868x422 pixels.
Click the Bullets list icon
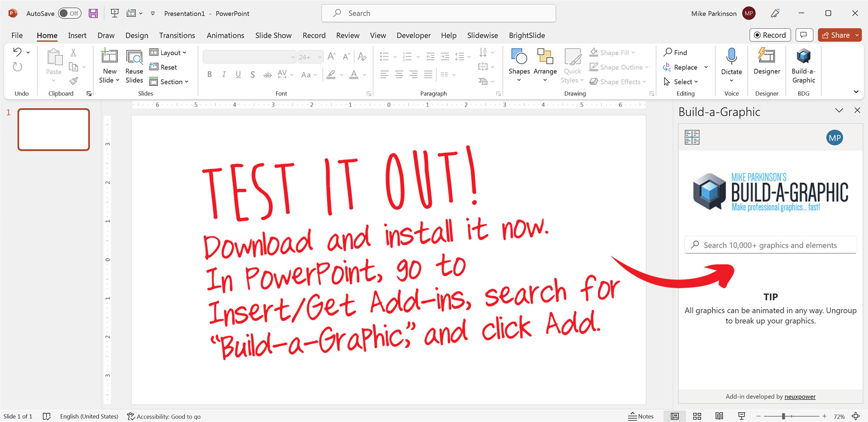[384, 56]
